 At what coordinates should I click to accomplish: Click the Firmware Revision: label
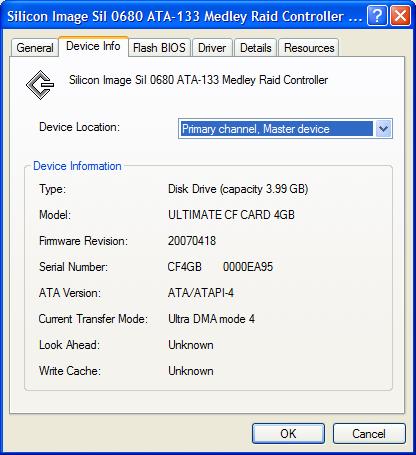point(83,241)
